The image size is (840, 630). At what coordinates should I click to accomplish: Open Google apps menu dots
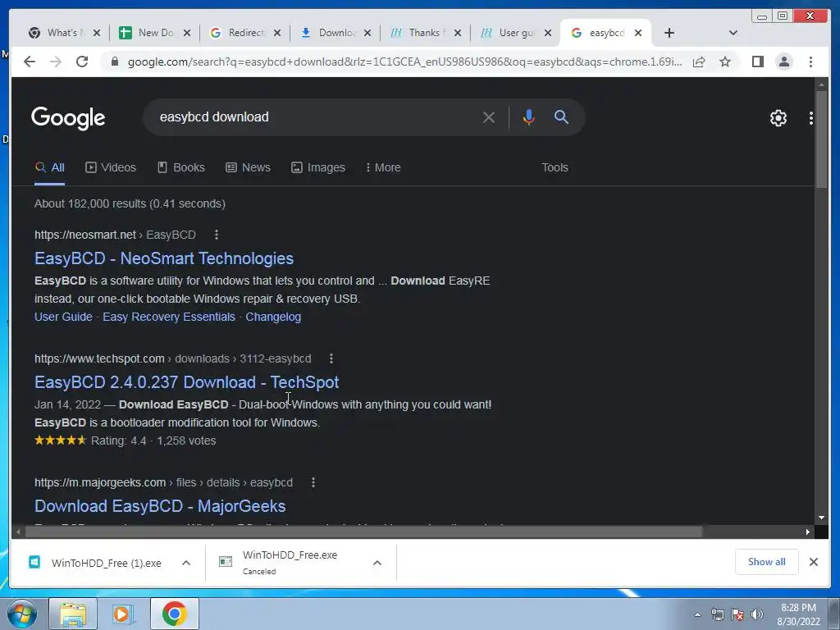pyautogui.click(x=811, y=118)
